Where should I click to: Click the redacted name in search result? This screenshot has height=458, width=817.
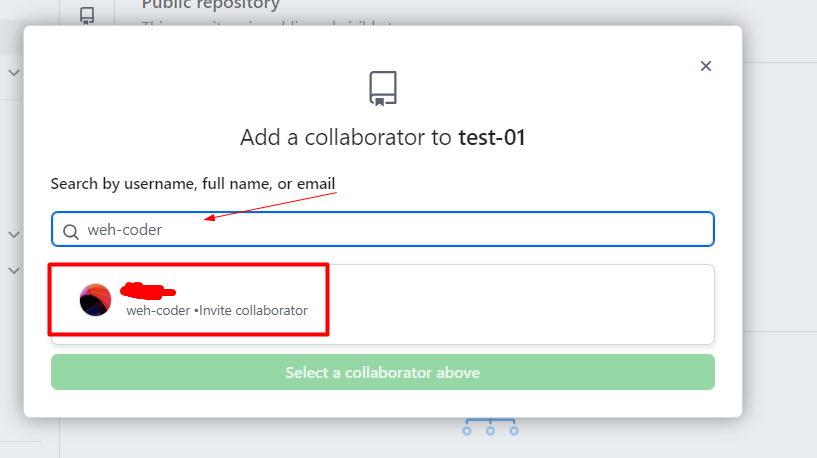tap(147, 290)
